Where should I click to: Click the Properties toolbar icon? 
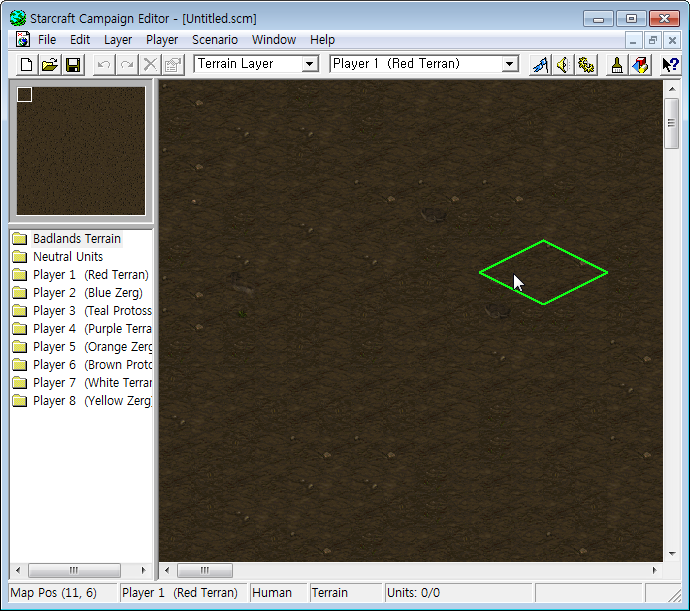[x=173, y=65]
